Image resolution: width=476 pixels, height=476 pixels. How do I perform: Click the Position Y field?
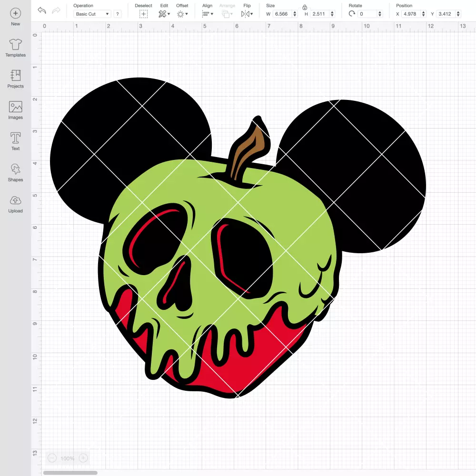click(x=446, y=14)
